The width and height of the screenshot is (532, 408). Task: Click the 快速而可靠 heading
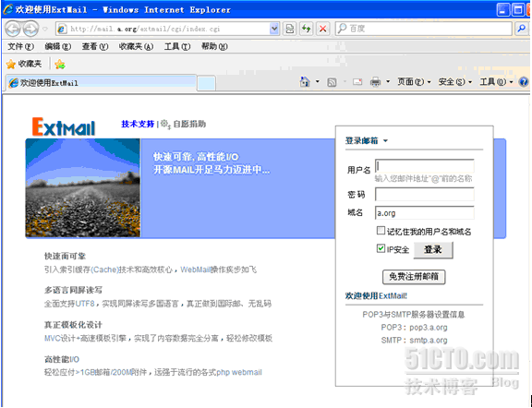(65, 256)
